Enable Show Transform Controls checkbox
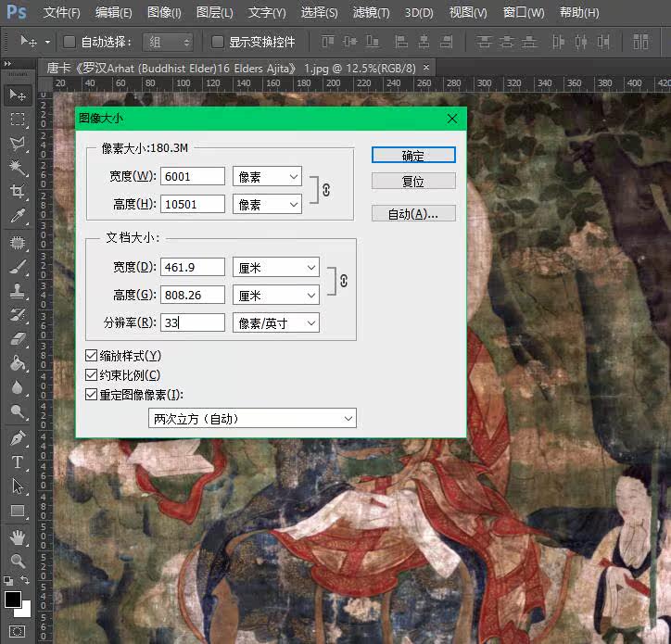Viewport: 671px width, 644px height. [218, 42]
